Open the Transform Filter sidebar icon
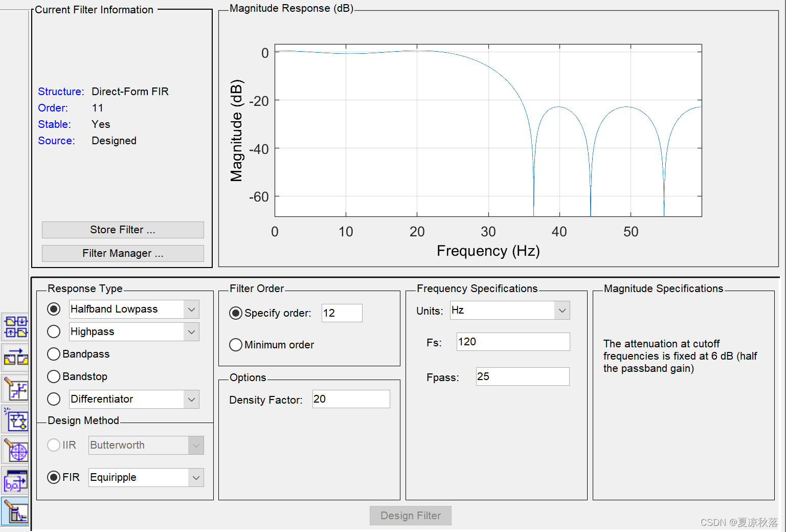This screenshot has width=786, height=532. pos(15,358)
